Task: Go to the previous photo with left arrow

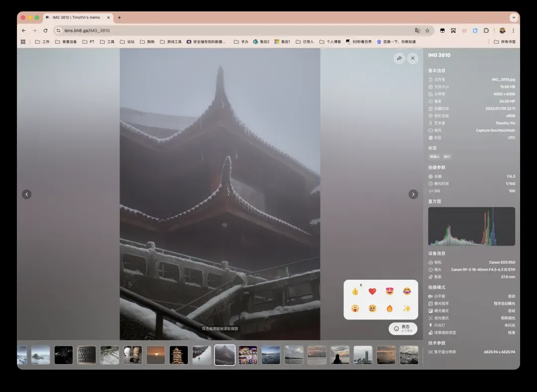Action: (27, 194)
